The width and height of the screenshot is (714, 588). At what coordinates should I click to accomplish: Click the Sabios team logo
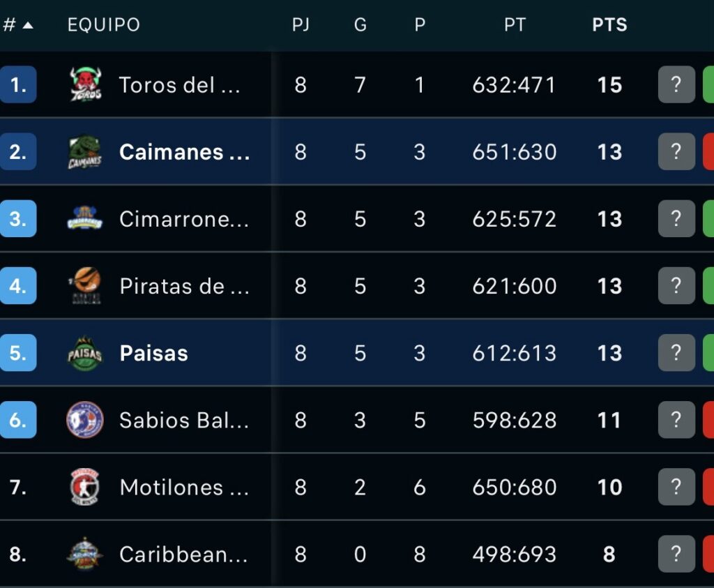[85, 420]
